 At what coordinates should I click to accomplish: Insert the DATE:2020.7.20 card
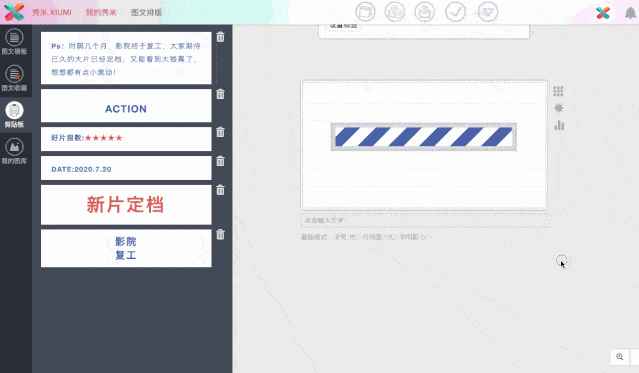[126, 168]
